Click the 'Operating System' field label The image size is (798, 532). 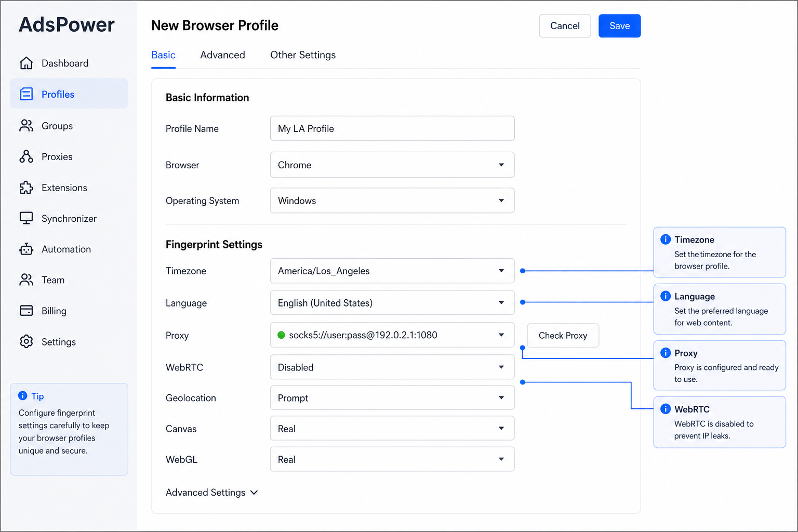click(202, 201)
